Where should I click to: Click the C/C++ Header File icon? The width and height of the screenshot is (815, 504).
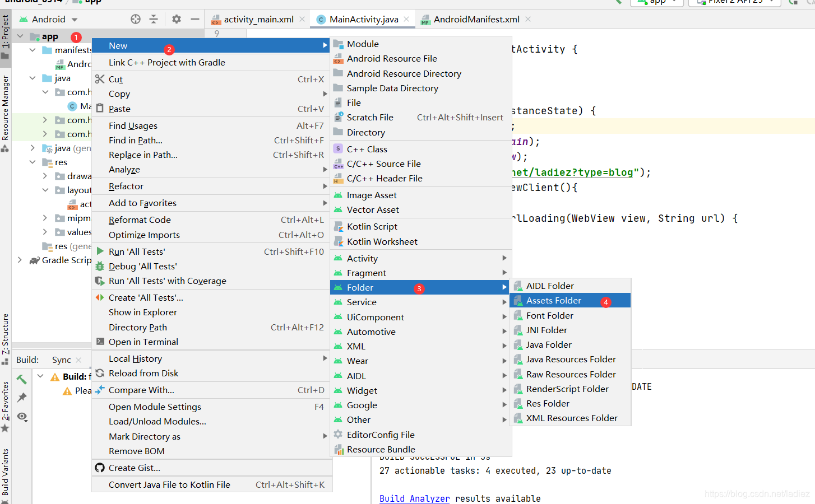(x=338, y=178)
